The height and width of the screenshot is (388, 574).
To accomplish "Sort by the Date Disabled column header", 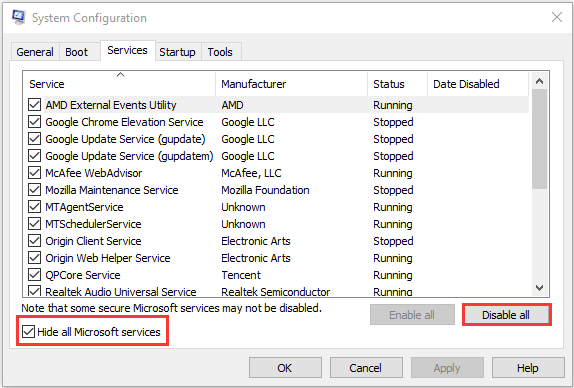I will pos(478,84).
